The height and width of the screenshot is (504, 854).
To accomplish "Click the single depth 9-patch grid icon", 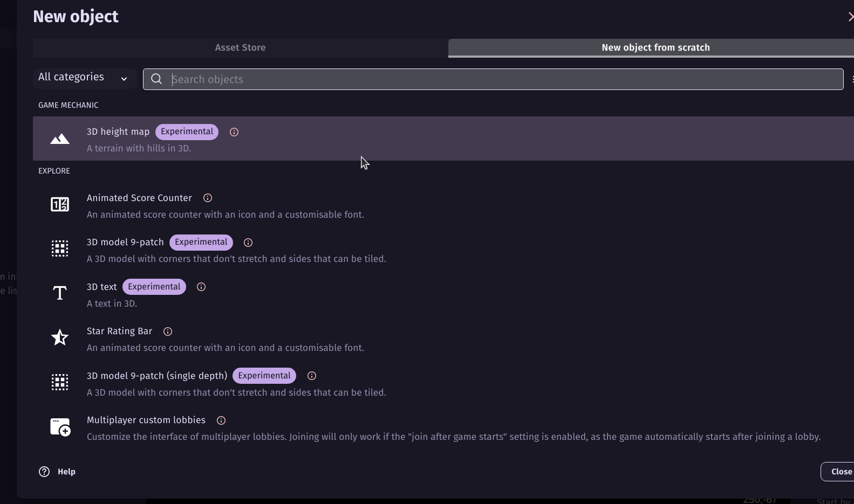I will (60, 382).
